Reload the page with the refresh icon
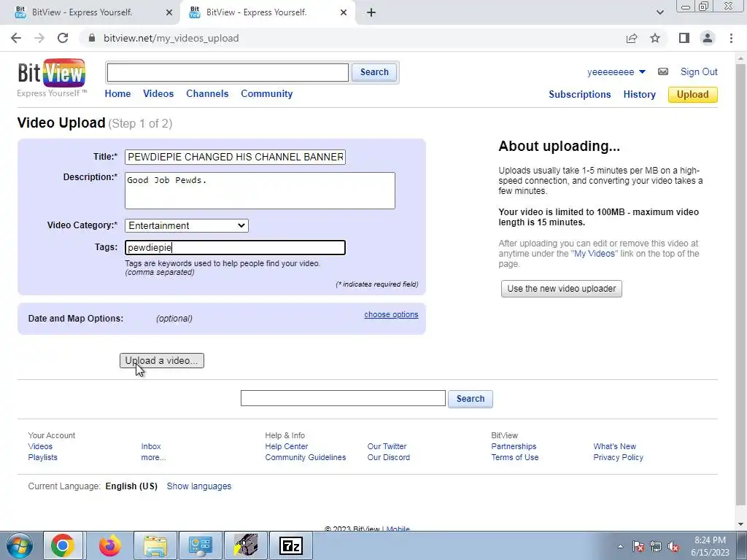The image size is (747, 560). point(63,38)
